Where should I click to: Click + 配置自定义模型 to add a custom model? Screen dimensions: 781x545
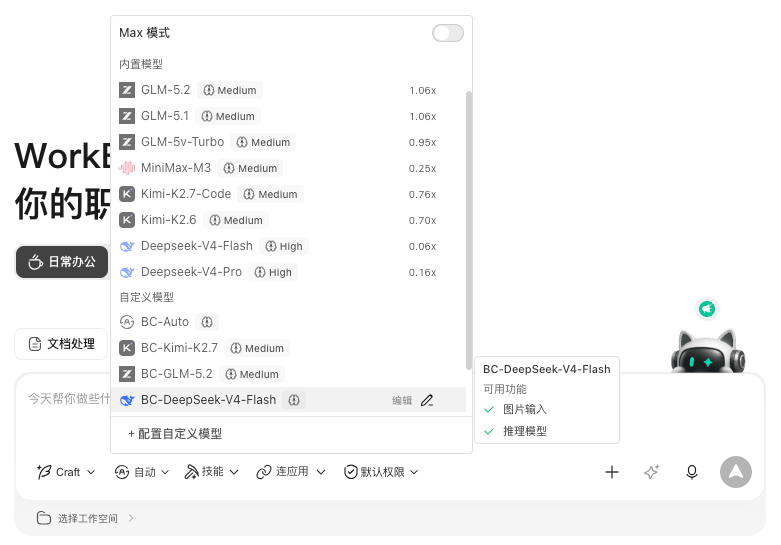pos(175,433)
